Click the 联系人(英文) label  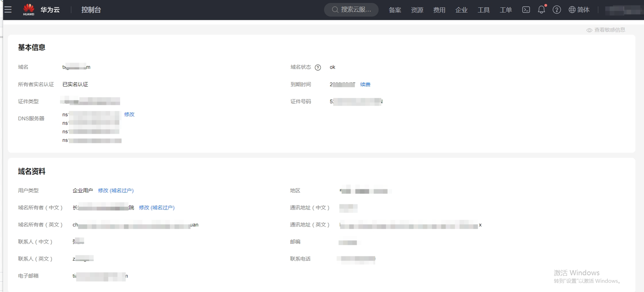click(35, 259)
